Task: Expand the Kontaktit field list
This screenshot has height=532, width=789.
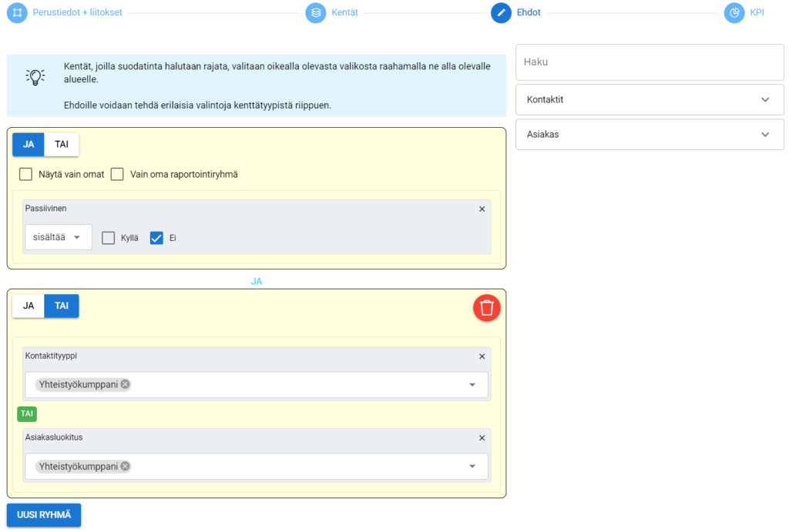Action: [650, 99]
